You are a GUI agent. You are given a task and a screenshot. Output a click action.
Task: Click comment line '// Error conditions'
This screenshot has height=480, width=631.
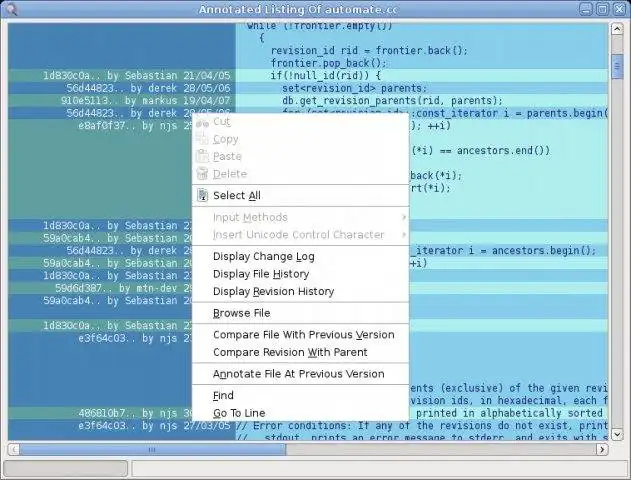(422, 426)
